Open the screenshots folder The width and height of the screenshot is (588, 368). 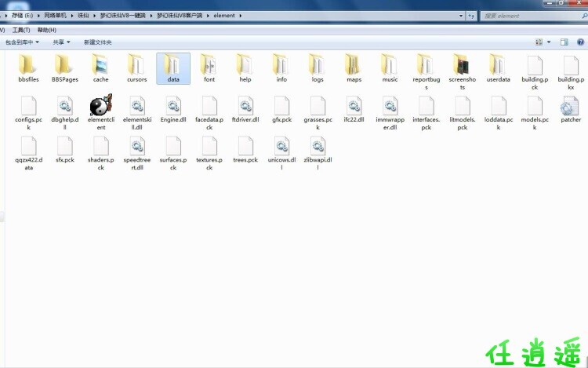pyautogui.click(x=462, y=66)
